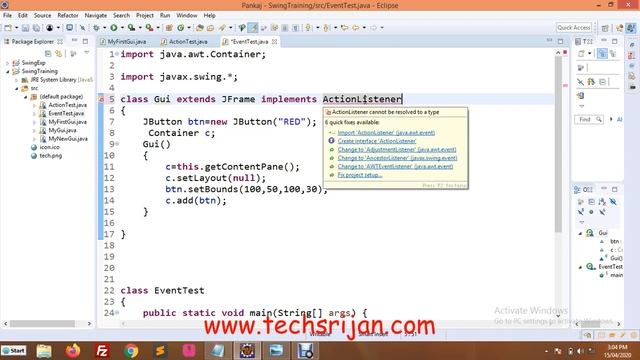Click the Quick Access search field
Viewport: 640px width, 360px height.
(574, 28)
